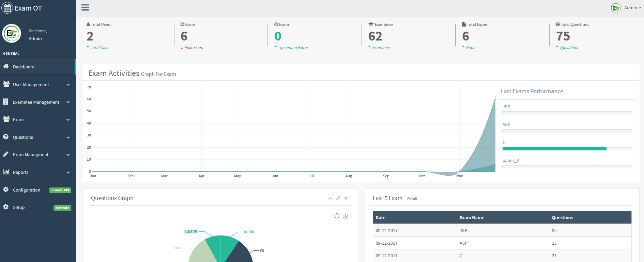Screen dimensions: 644x262
Task: Click the Reports bar chart icon
Action: [6, 172]
